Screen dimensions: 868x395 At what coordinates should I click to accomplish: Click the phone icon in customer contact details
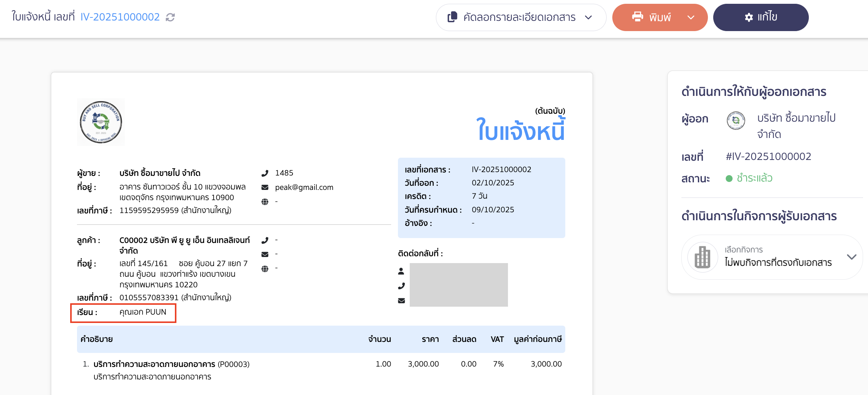pyautogui.click(x=265, y=240)
